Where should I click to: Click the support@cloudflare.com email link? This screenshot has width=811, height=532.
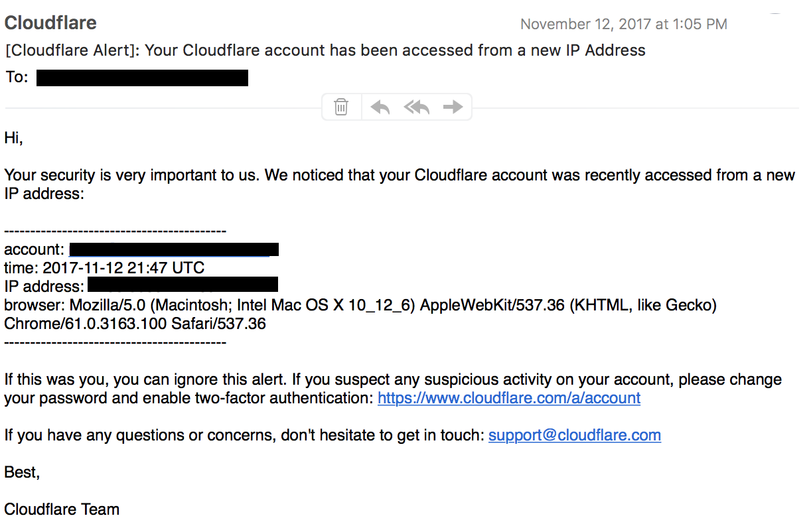click(575, 435)
